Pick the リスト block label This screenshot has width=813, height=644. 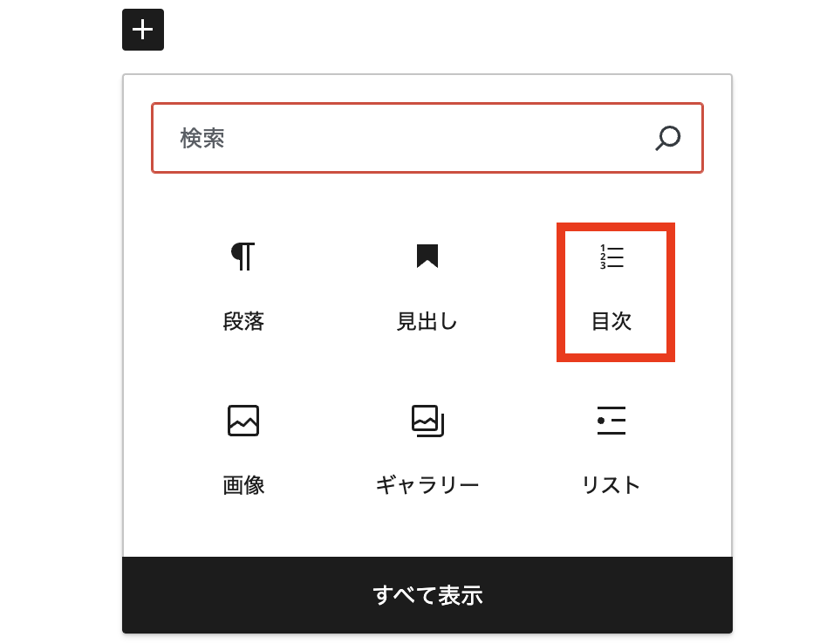coord(611,484)
